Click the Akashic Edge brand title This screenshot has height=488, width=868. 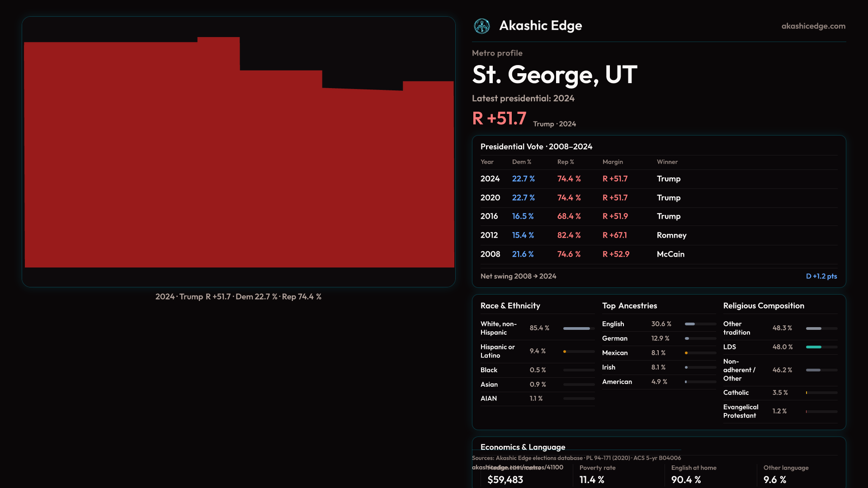pyautogui.click(x=540, y=26)
